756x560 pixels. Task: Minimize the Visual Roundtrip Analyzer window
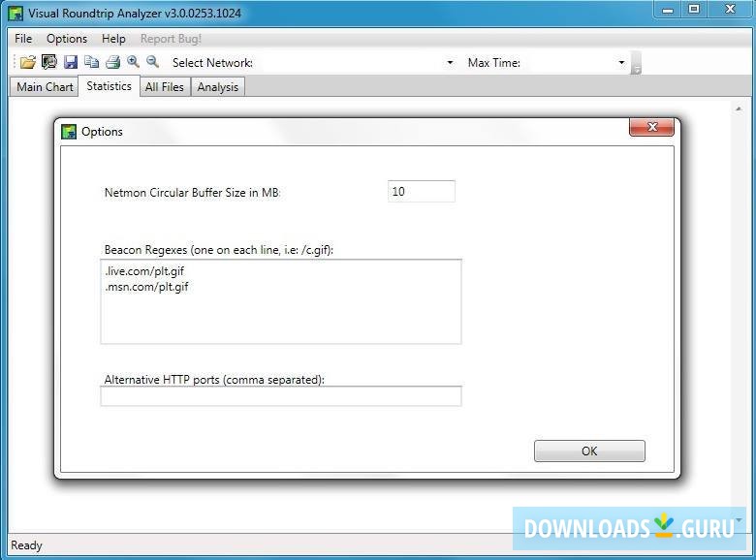click(668, 10)
